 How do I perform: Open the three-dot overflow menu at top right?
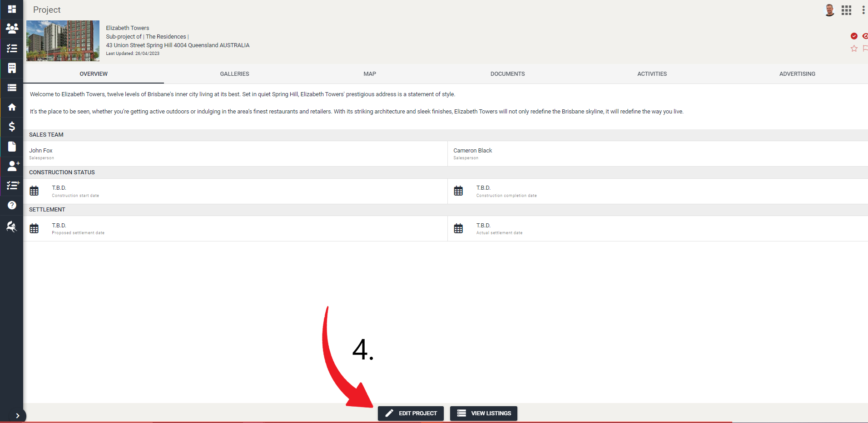click(863, 10)
